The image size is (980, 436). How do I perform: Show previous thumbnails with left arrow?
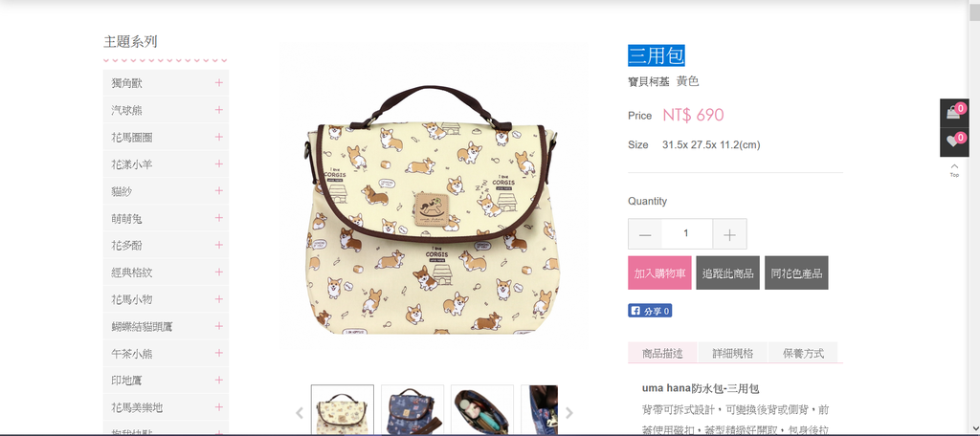300,412
